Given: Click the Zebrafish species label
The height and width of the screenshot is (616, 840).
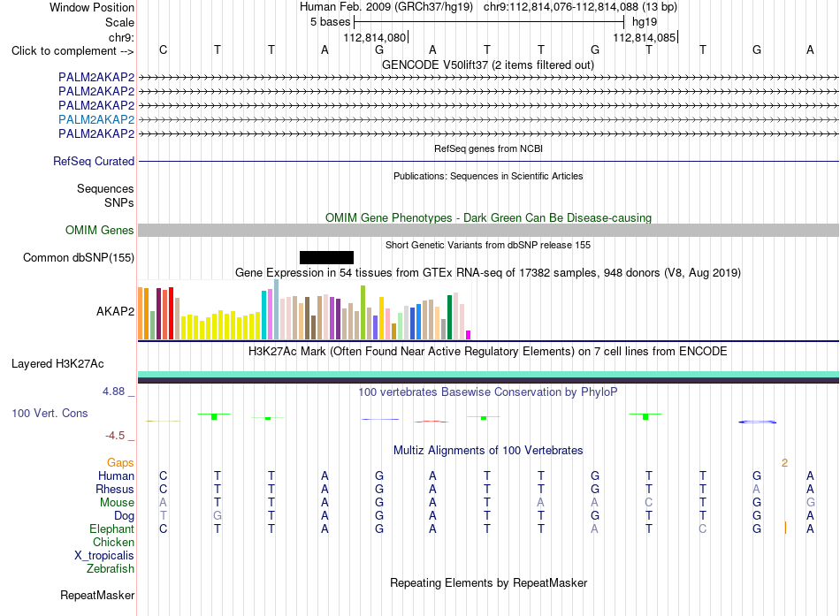Looking at the screenshot, I should (x=111, y=568).
